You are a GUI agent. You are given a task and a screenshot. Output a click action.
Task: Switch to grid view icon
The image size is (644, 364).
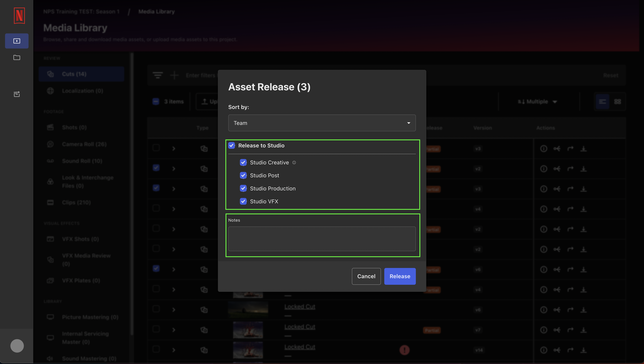[617, 102]
